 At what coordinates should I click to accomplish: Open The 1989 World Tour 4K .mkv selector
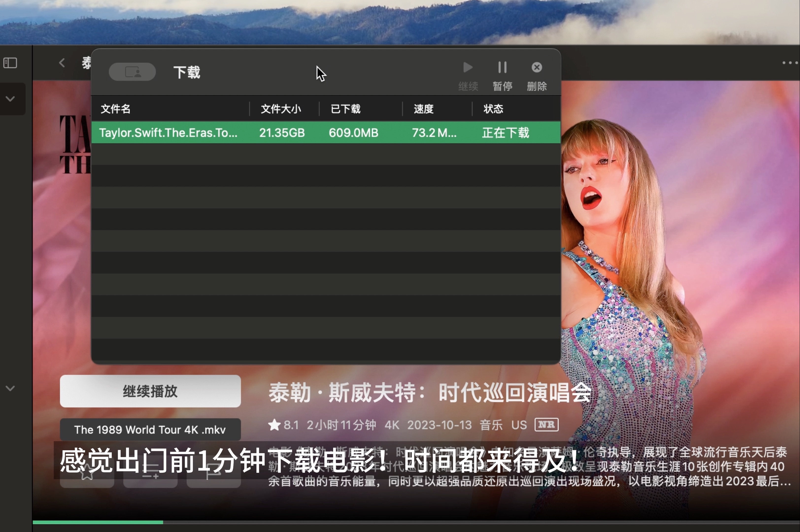pos(150,430)
